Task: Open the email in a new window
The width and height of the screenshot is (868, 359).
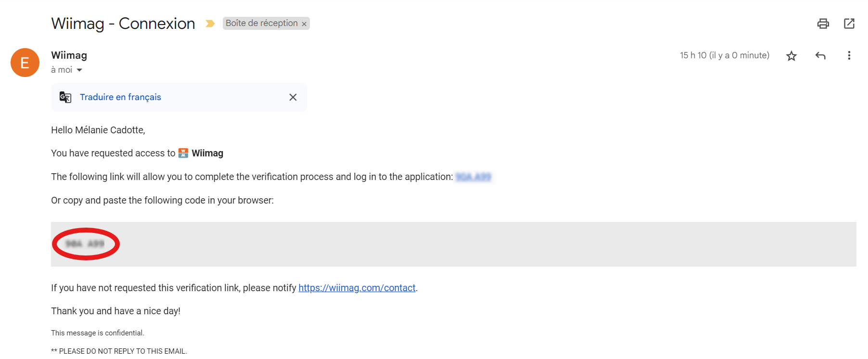Action: coord(849,24)
